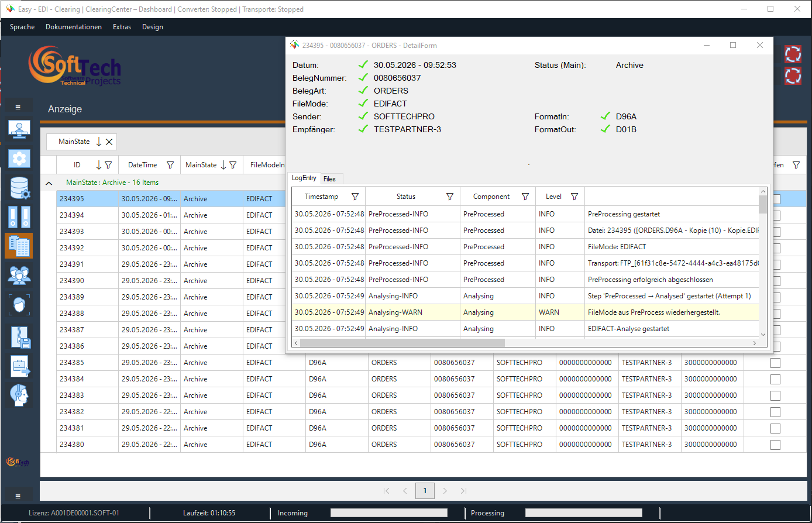
Task: Open the Extras menu
Action: pos(122,27)
